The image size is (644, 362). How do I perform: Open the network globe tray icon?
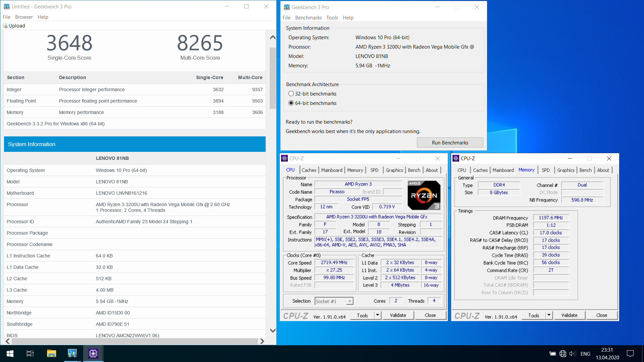563,354
